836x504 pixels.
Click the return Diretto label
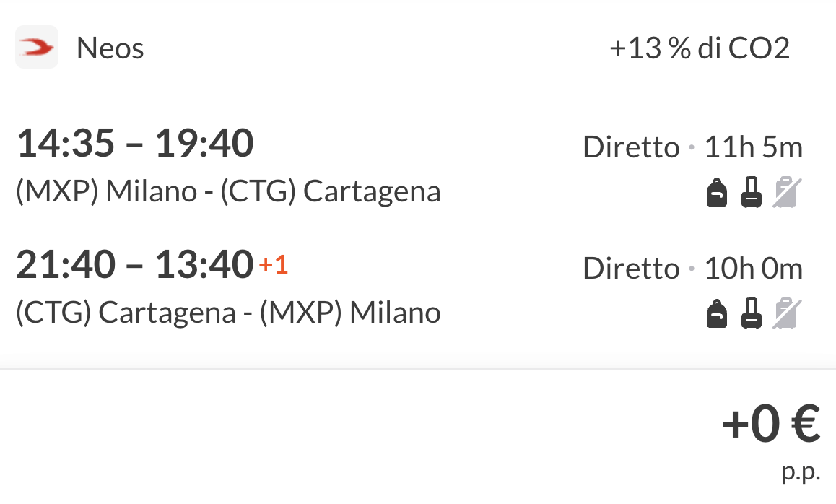point(631,269)
